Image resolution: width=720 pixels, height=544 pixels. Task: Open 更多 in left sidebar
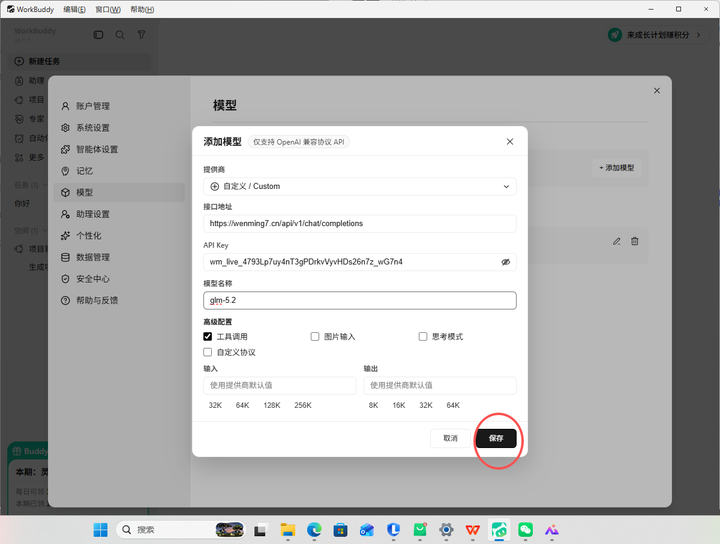(31, 157)
